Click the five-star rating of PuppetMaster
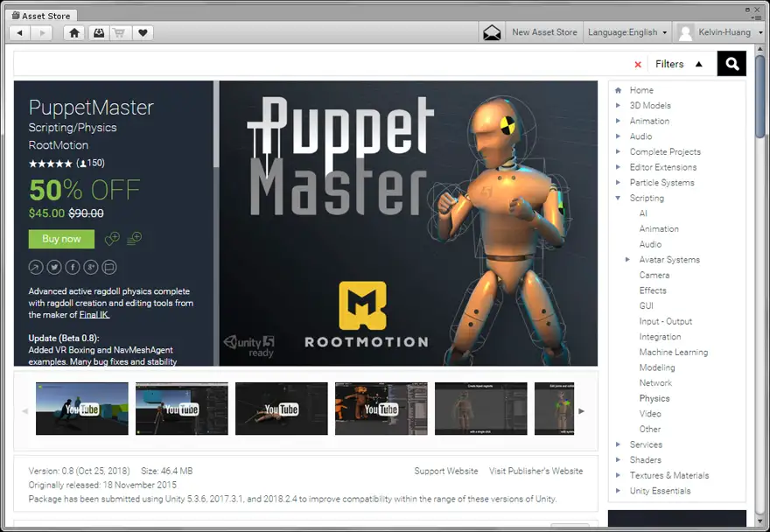The height and width of the screenshot is (532, 770). 50,164
